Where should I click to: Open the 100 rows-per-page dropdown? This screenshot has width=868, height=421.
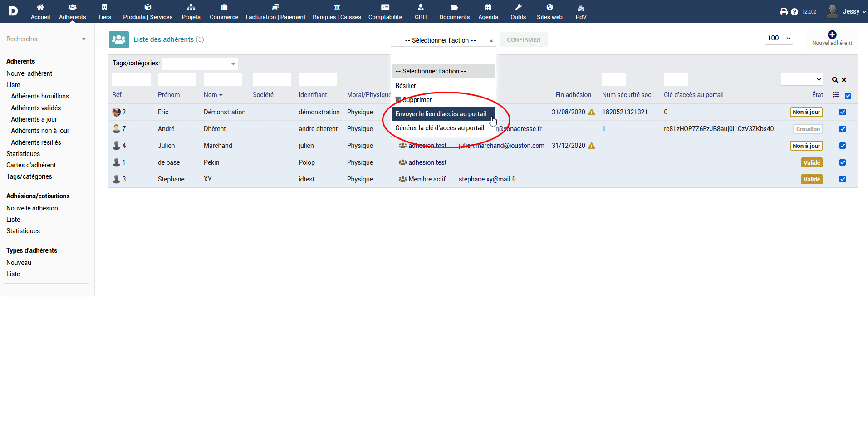coord(779,39)
